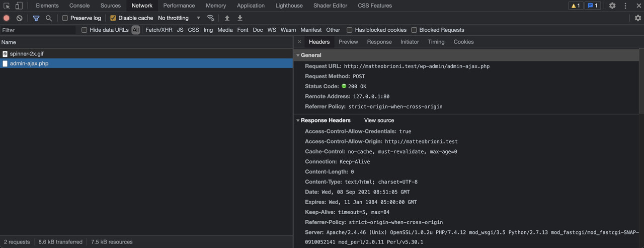Open warnings badge showing 1

click(576, 6)
